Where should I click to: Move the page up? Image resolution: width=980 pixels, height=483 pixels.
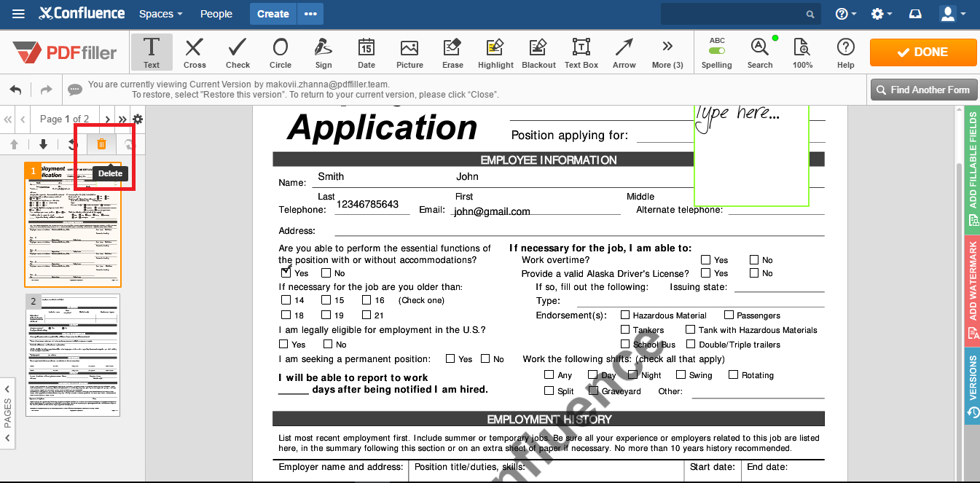[x=14, y=144]
